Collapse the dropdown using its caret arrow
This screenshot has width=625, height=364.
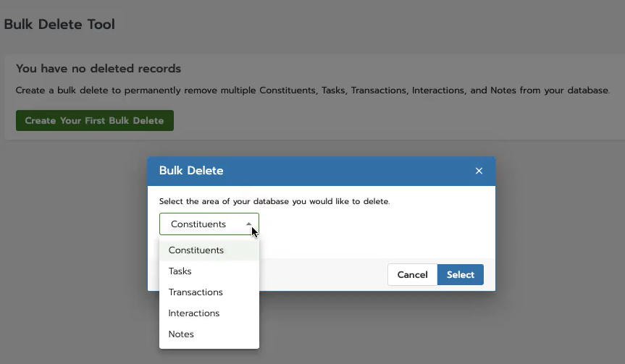[248, 224]
